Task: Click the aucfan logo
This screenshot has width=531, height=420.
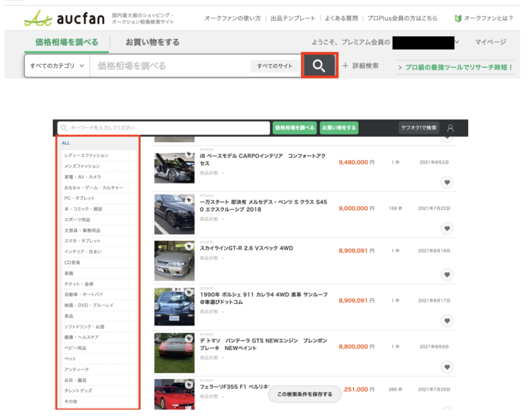Action: [65, 18]
